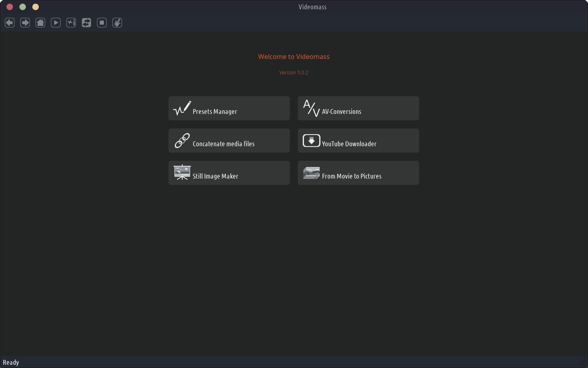Open the media streams info icon

tap(71, 23)
